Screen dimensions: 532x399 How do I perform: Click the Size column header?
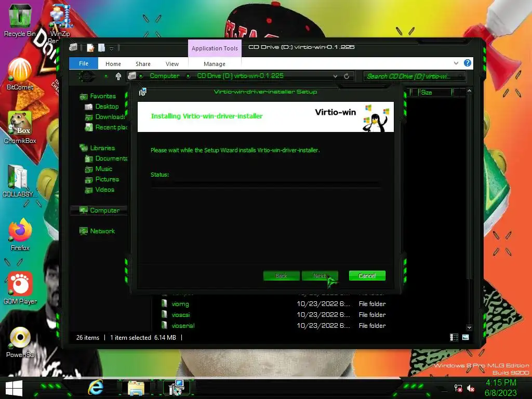(x=436, y=92)
